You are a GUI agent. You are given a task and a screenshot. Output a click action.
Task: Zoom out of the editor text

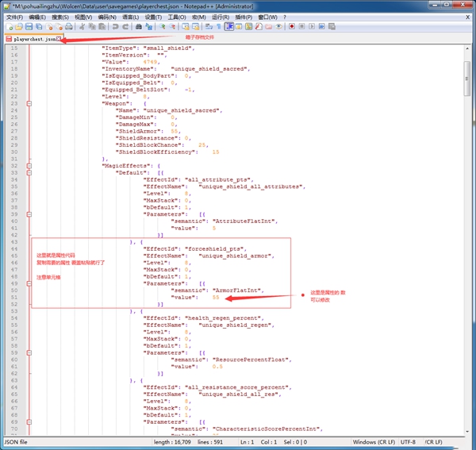coord(172,27)
